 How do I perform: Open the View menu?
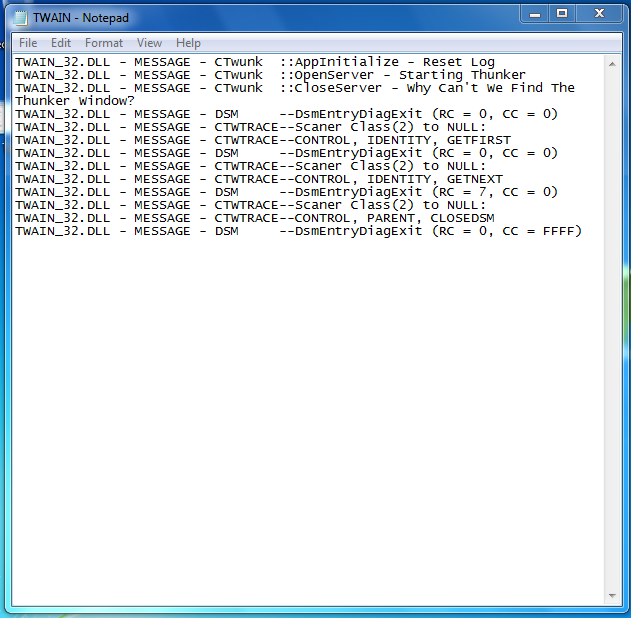click(149, 43)
